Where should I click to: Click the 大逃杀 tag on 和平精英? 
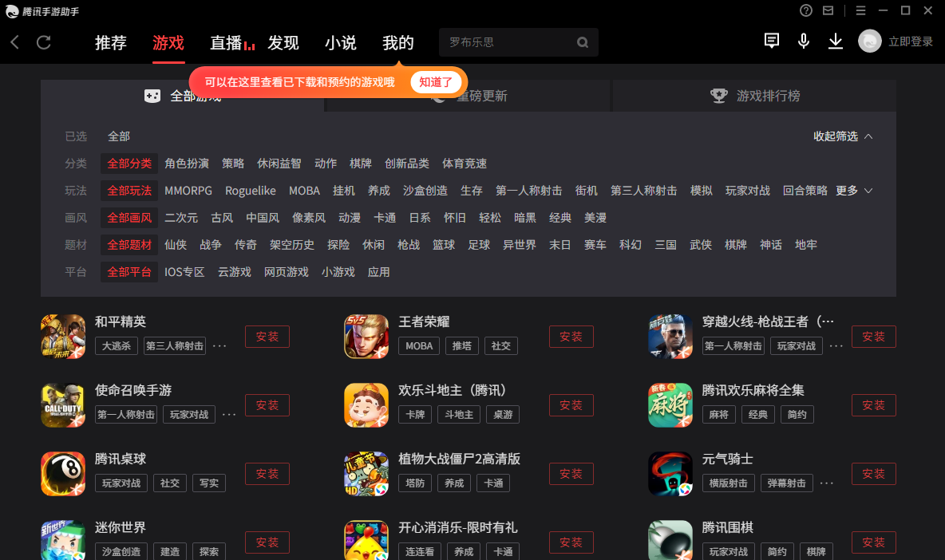(117, 345)
